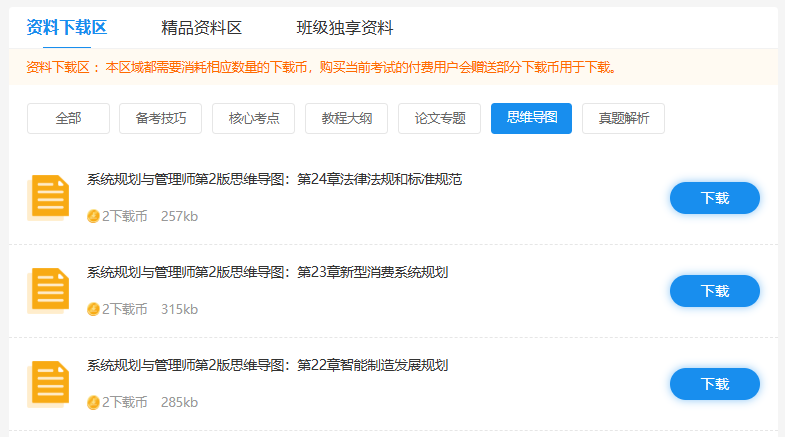Open the 第23章新型消费系统规划 title link
The image size is (785, 437).
coord(267,272)
